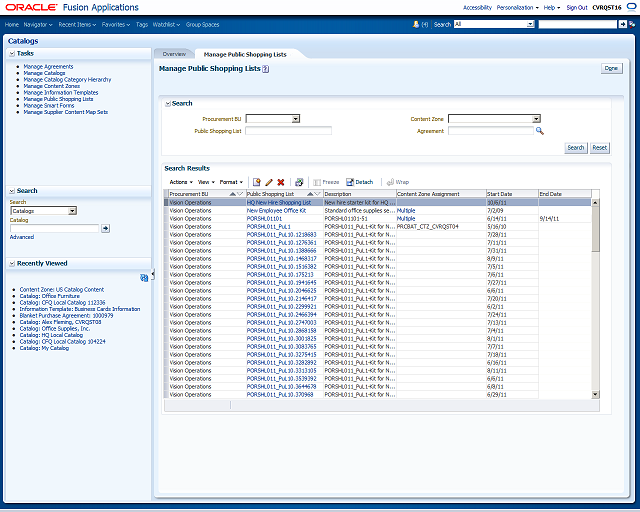Open the Favorites menu

tap(116, 25)
